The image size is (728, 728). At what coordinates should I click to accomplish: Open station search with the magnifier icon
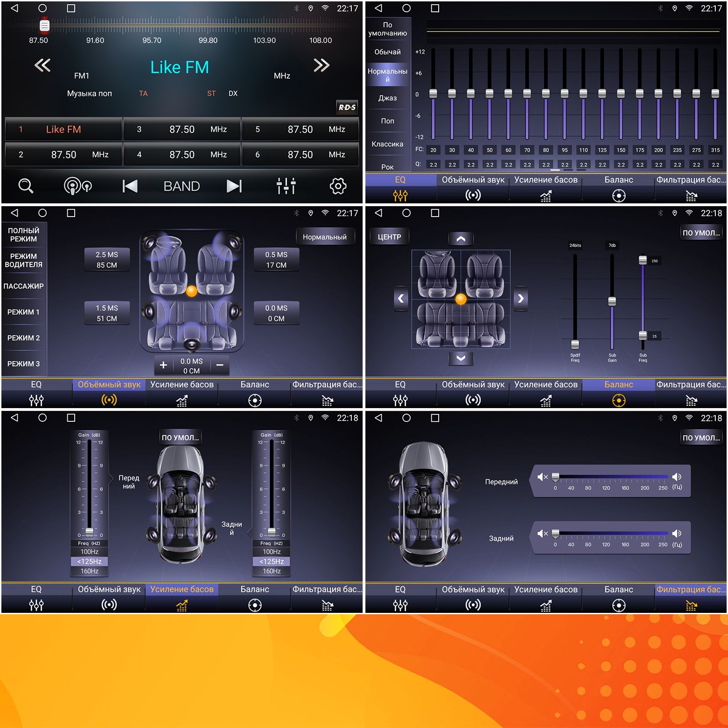tap(26, 186)
